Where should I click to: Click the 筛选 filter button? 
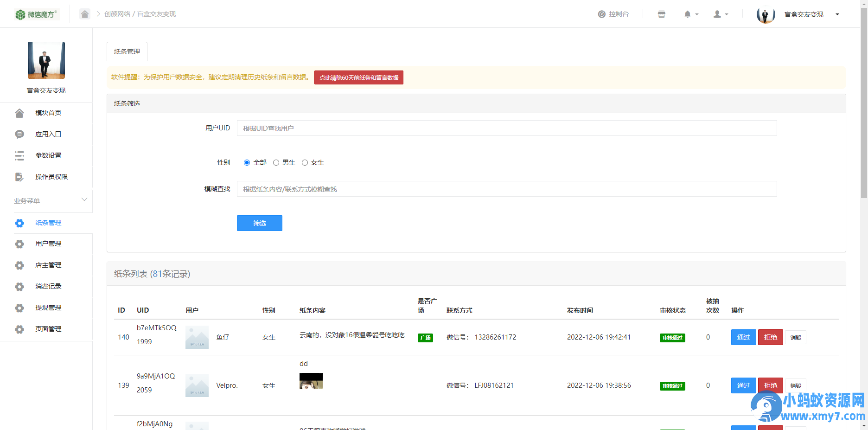click(260, 223)
